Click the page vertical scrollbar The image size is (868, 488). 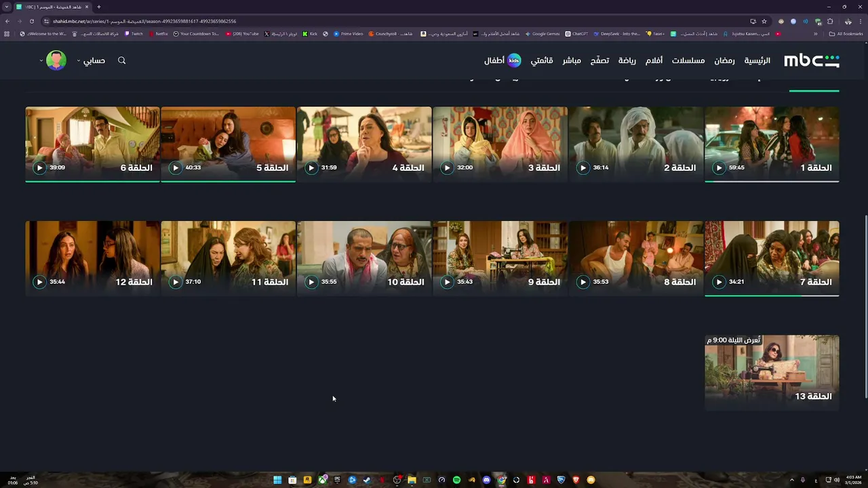point(865,307)
